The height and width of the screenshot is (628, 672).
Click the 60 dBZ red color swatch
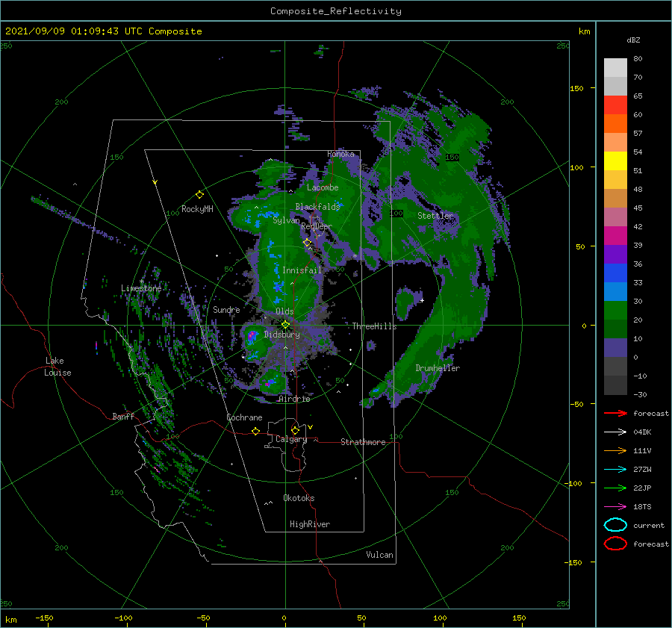615,105
